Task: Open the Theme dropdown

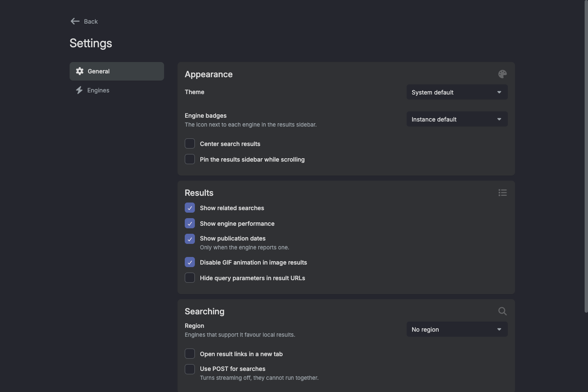Action: [457, 92]
